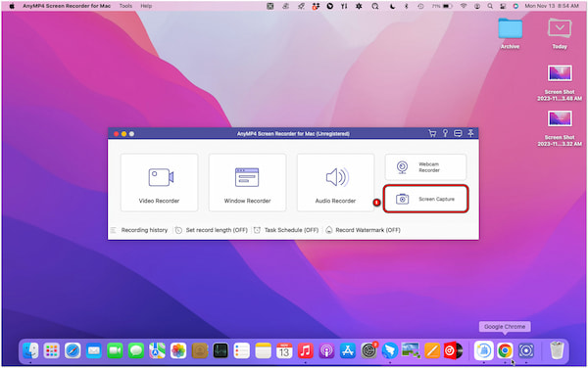Open the feedback message icon in title bar
The height and width of the screenshot is (368, 588).
458,133
